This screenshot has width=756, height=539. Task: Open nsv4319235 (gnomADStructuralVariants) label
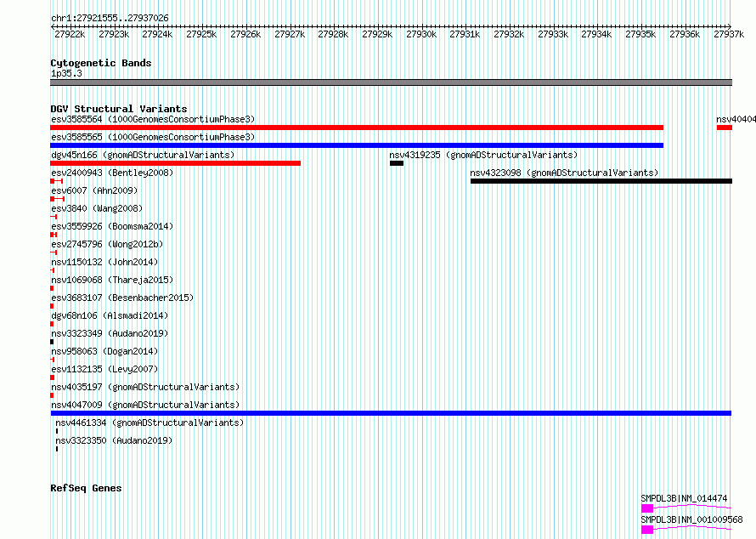pos(483,155)
